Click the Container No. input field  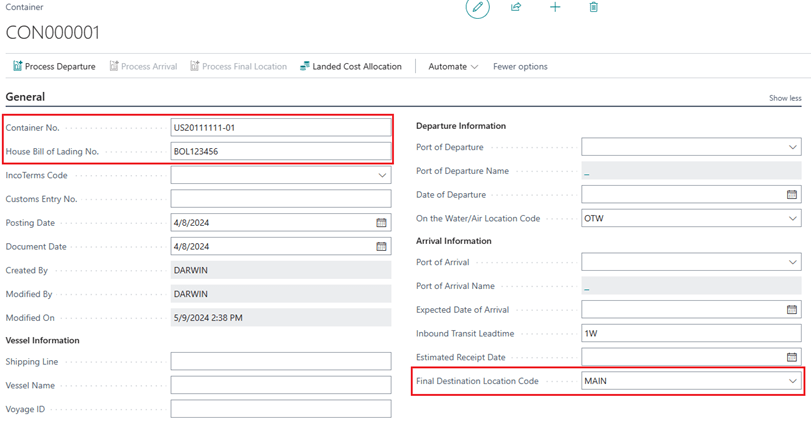(280, 128)
